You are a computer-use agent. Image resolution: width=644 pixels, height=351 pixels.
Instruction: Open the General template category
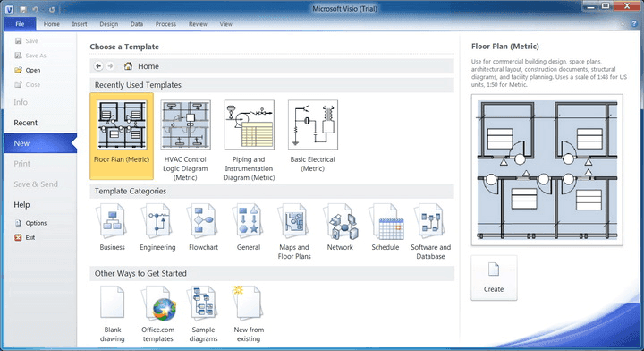point(249,227)
